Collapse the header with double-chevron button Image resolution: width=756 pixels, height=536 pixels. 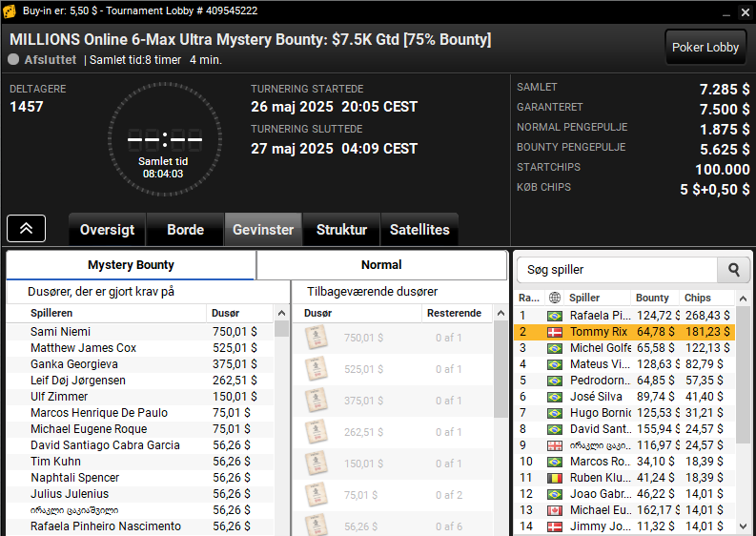[x=26, y=228]
